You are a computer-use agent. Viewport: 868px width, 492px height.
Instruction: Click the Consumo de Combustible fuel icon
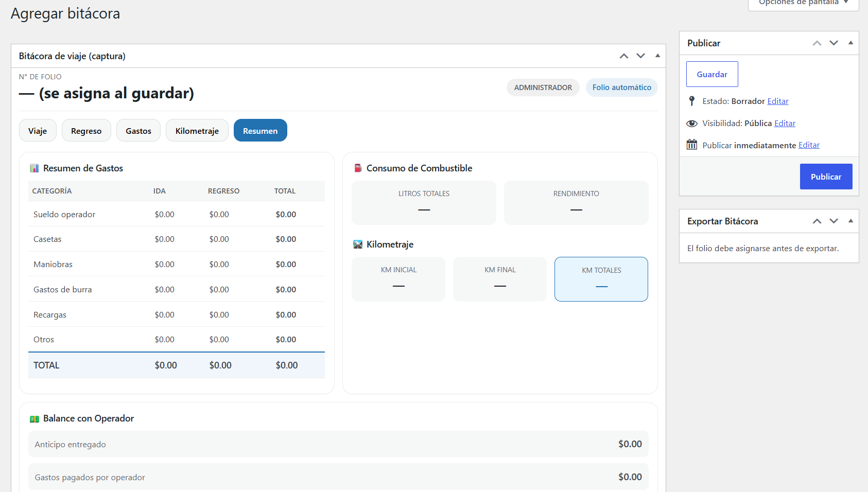(358, 168)
